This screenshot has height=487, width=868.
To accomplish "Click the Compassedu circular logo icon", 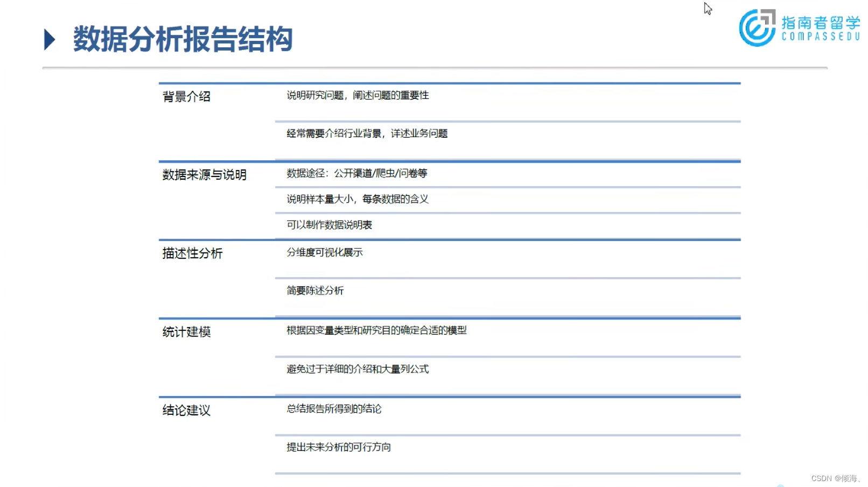I will point(758,27).
